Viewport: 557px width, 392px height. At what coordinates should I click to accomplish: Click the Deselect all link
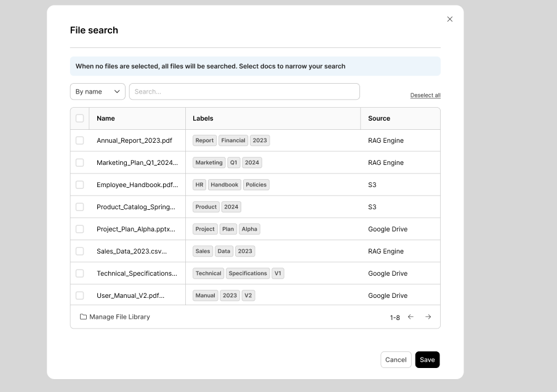[x=425, y=95]
